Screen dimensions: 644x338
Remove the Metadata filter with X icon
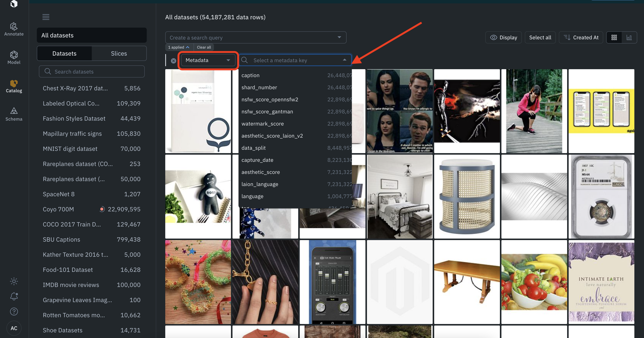coord(174,60)
